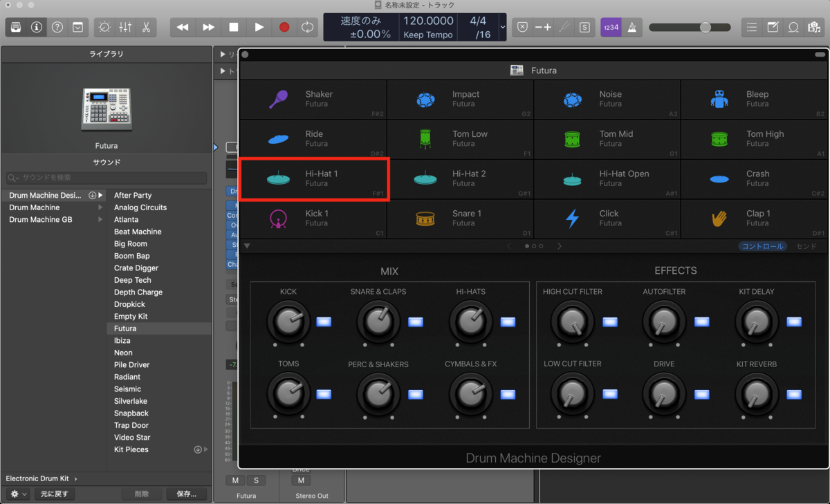Screen dimensions: 830x504
Task: Switch to the コントロール tab
Action: click(x=762, y=246)
